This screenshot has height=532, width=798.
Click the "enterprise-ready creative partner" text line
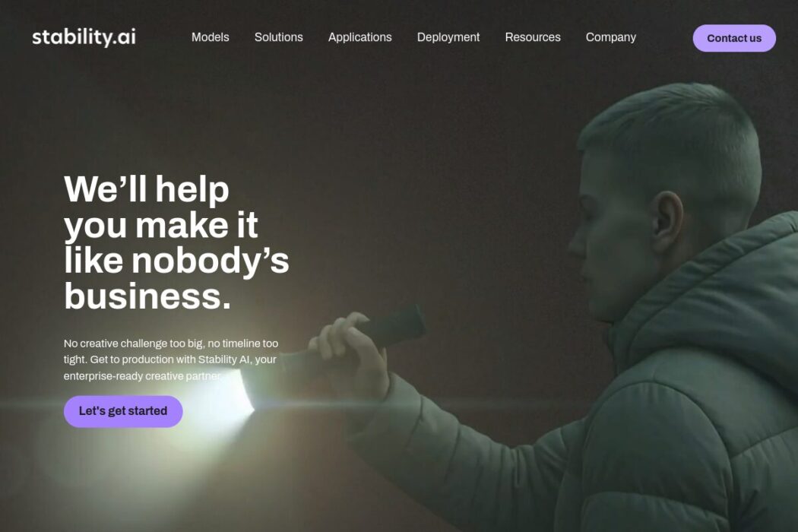pyautogui.click(x=143, y=376)
